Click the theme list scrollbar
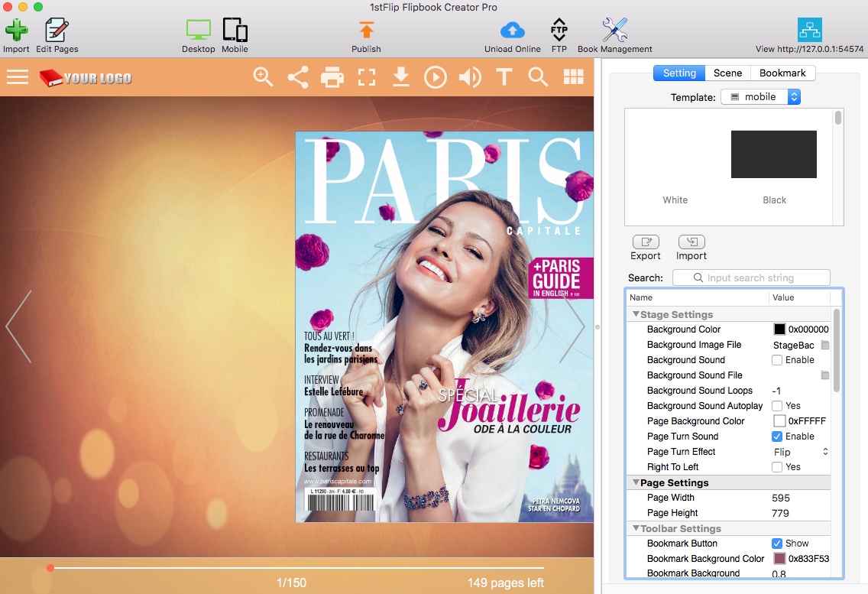This screenshot has height=594, width=868. [838, 118]
